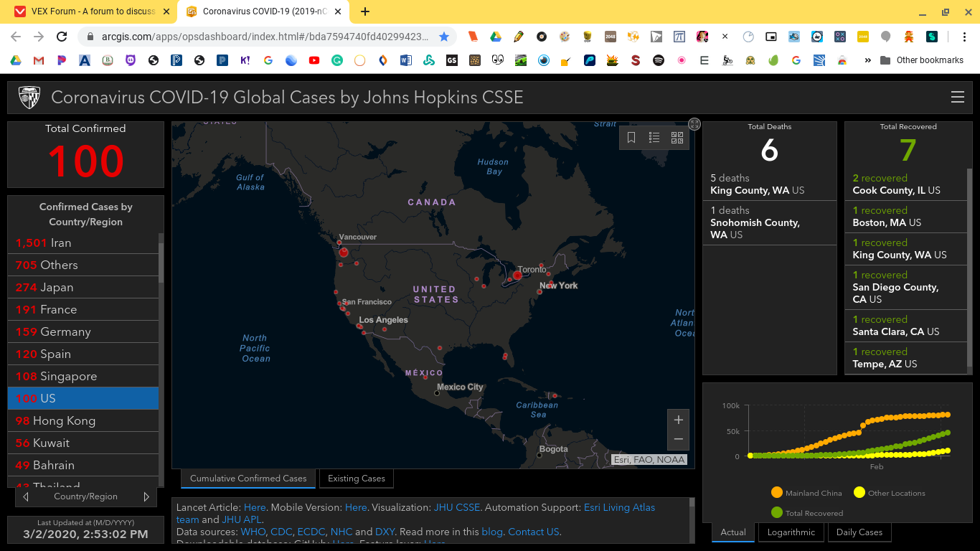Viewport: 980px width, 551px height.
Task: Toggle Mainland China orange legend swatch
Action: pyautogui.click(x=776, y=492)
